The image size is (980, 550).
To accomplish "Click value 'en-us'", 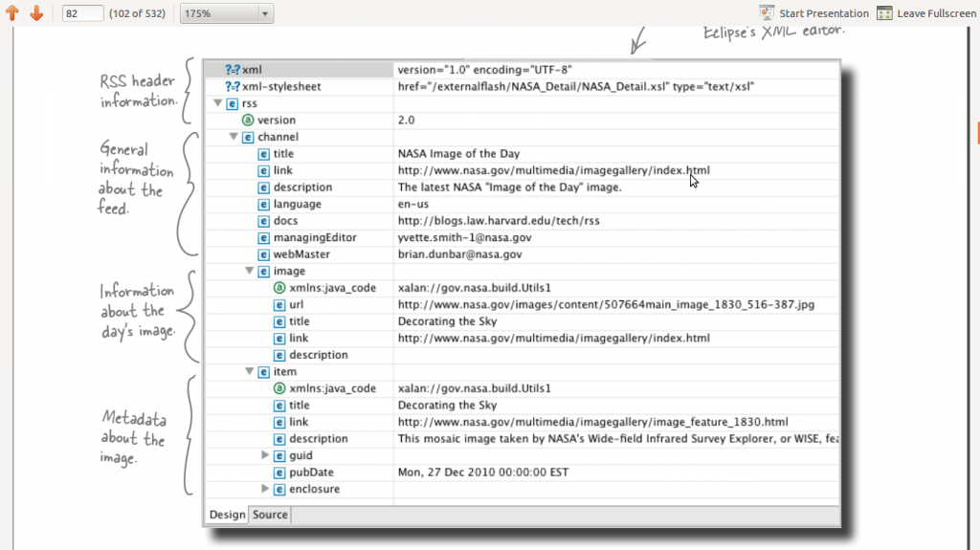I will coord(413,205).
